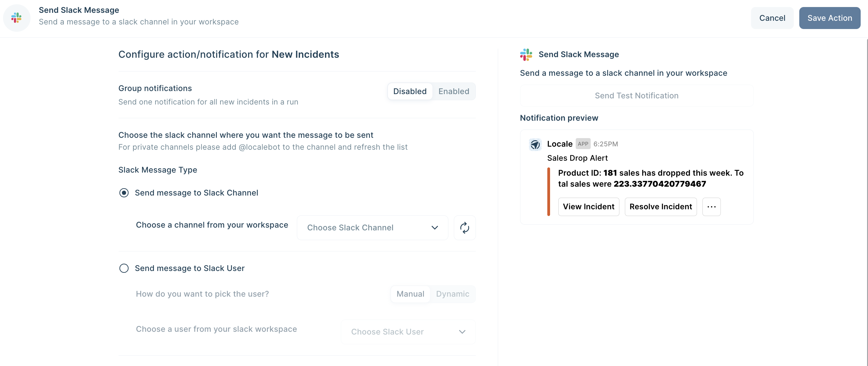Disable Group notifications with Disabled toggle
The width and height of the screenshot is (868, 366).
410,91
